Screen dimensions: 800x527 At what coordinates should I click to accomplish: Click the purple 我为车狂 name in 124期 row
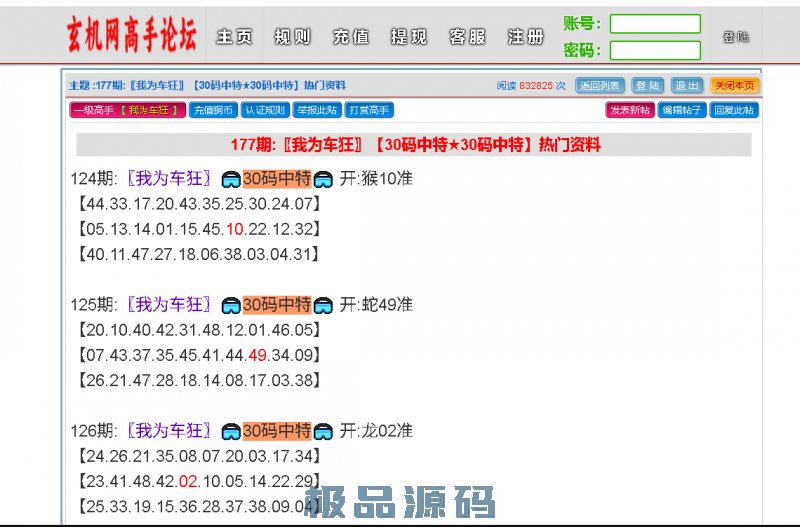[x=169, y=179]
